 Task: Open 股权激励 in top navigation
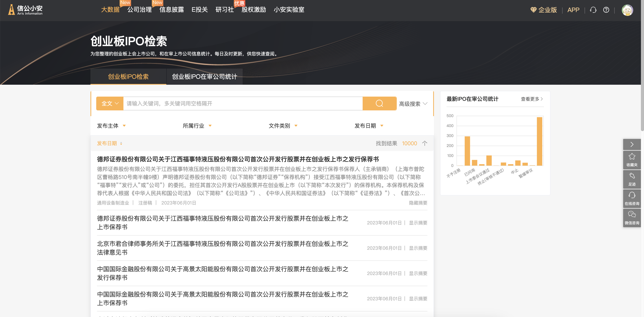coord(254,10)
